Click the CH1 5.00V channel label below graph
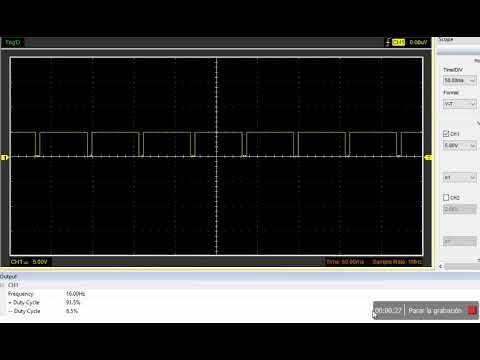The width and height of the screenshot is (480, 360). coord(29,262)
